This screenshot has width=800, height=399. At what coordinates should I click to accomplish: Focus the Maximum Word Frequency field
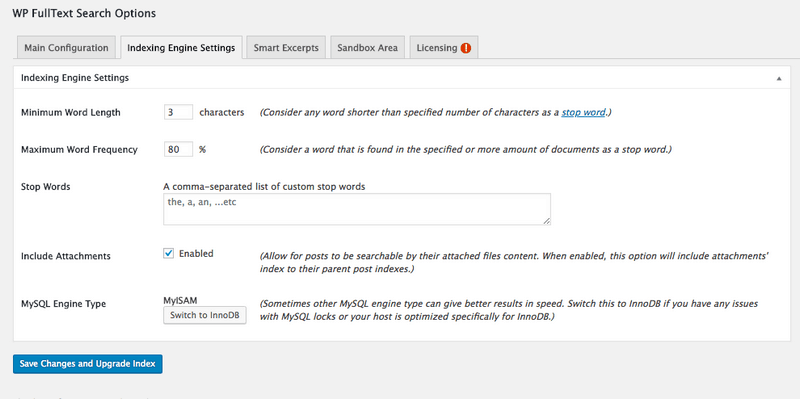click(178, 149)
